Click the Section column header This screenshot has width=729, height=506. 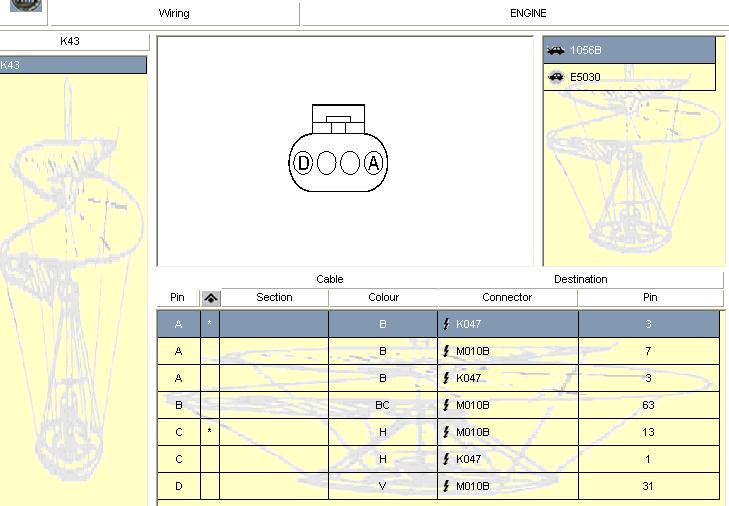[274, 297]
